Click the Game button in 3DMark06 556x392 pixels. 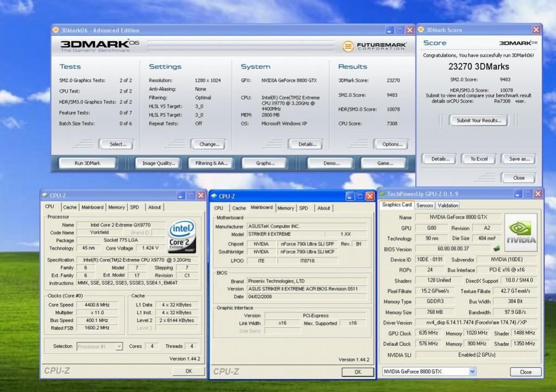(384, 163)
